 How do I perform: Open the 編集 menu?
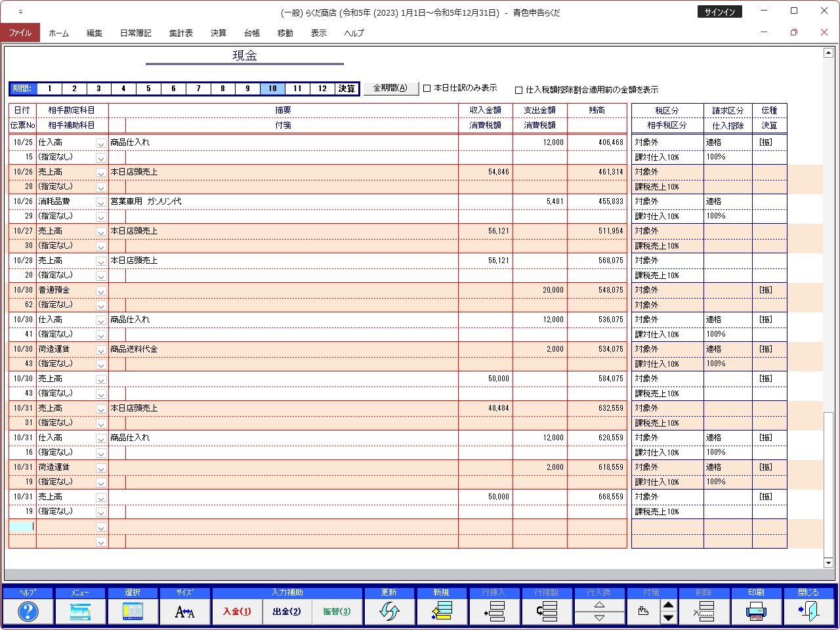click(94, 33)
